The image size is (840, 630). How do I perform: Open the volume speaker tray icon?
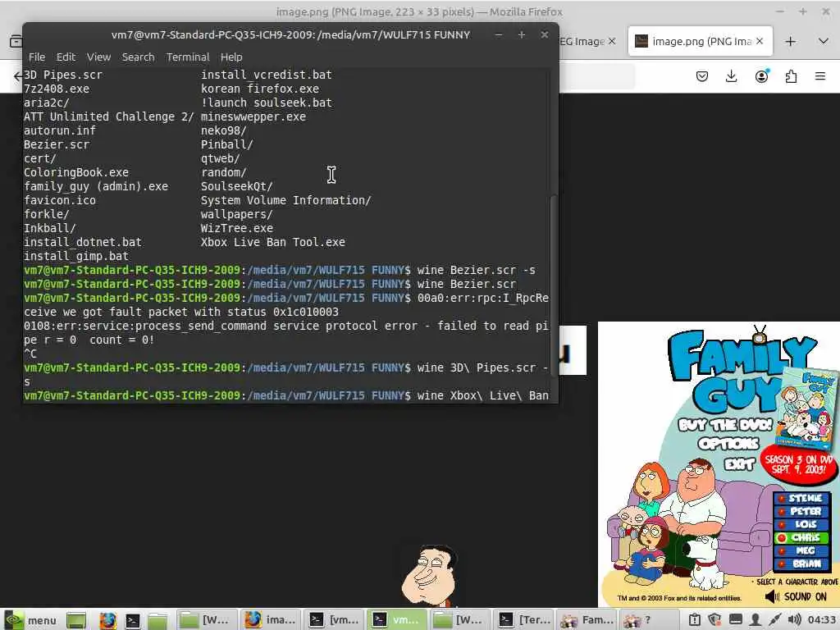pyautogui.click(x=794, y=620)
